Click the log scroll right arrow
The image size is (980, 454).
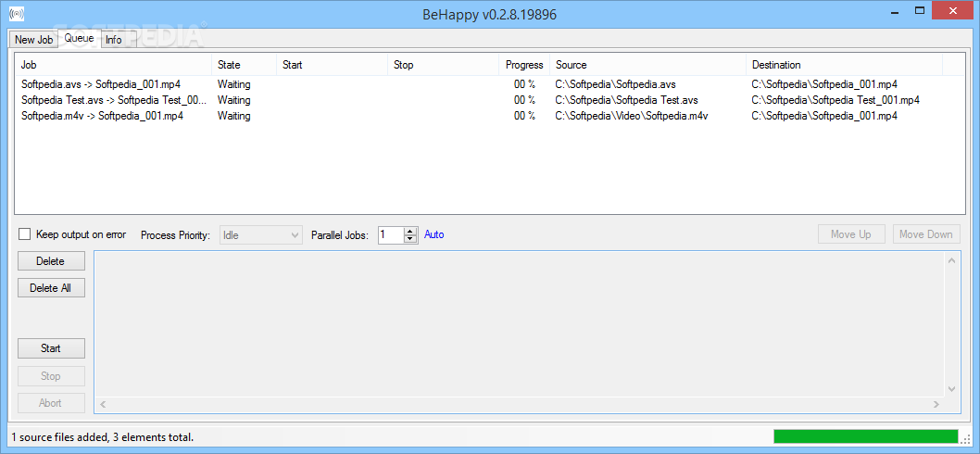tap(936, 405)
